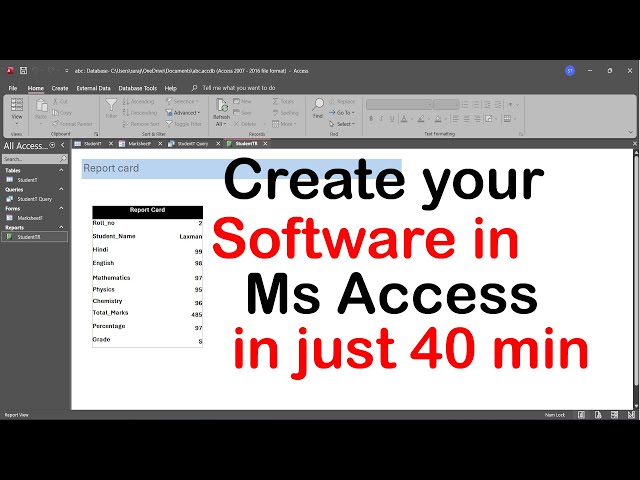This screenshot has height=480, width=640.
Task: Collapse the Reports group in navigation pane
Action: click(x=61, y=227)
